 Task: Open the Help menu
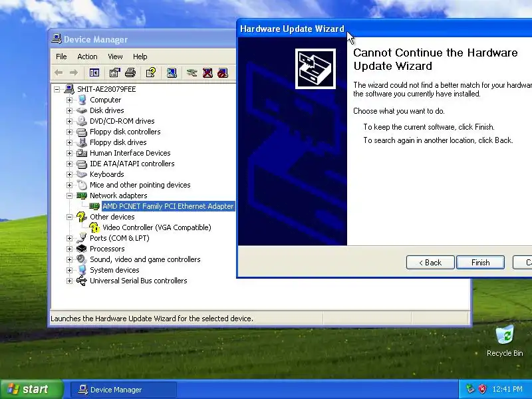140,57
